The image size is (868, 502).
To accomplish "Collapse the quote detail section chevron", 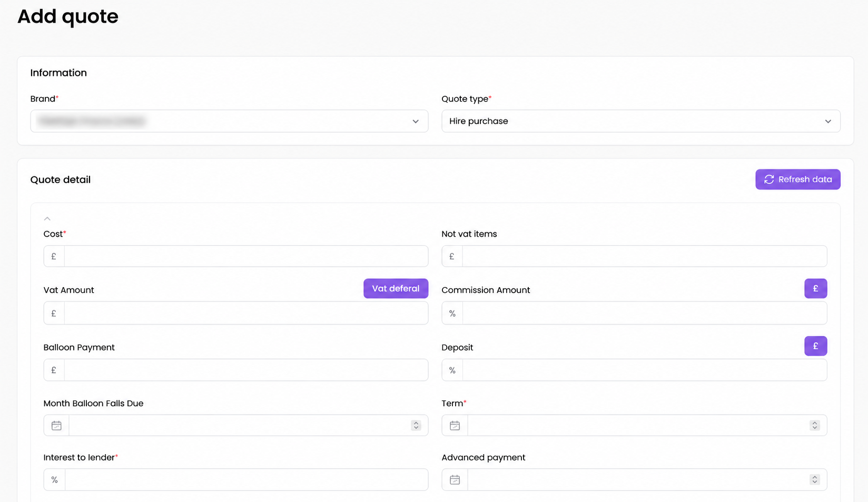I will pyautogui.click(x=47, y=218).
